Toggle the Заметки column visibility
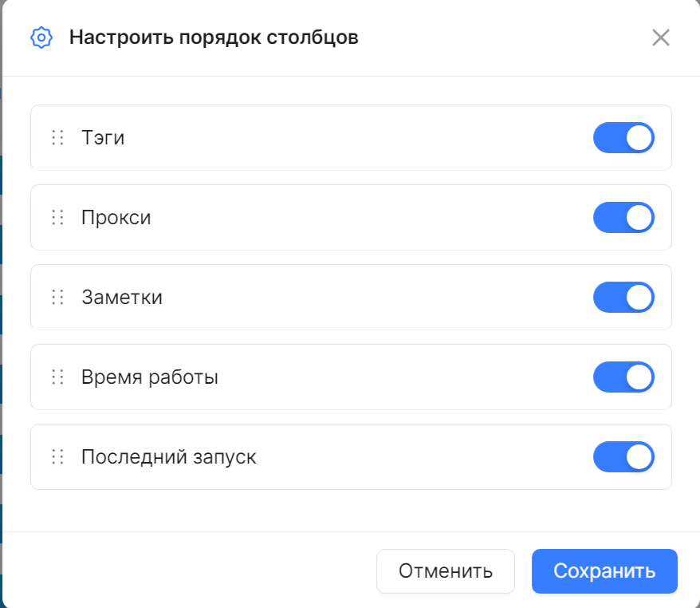 pyautogui.click(x=623, y=297)
